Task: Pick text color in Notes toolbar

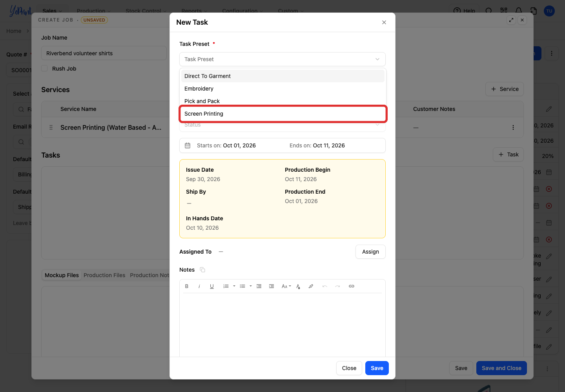Action: tap(298, 286)
